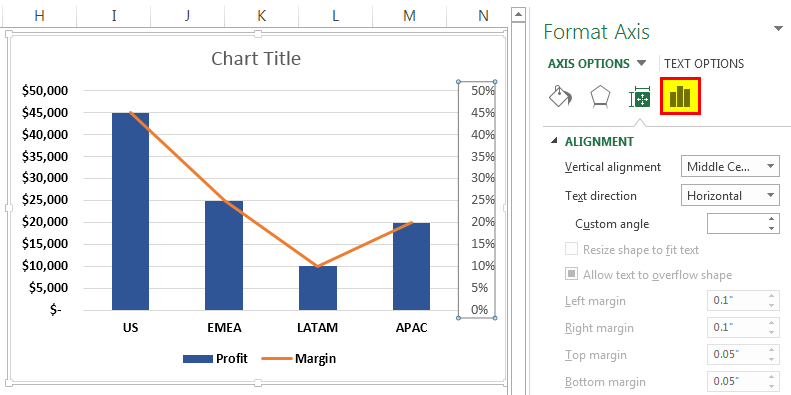This screenshot has height=395, width=791.
Task: Click the vertical scrollbar up arrow
Action: tap(519, 16)
